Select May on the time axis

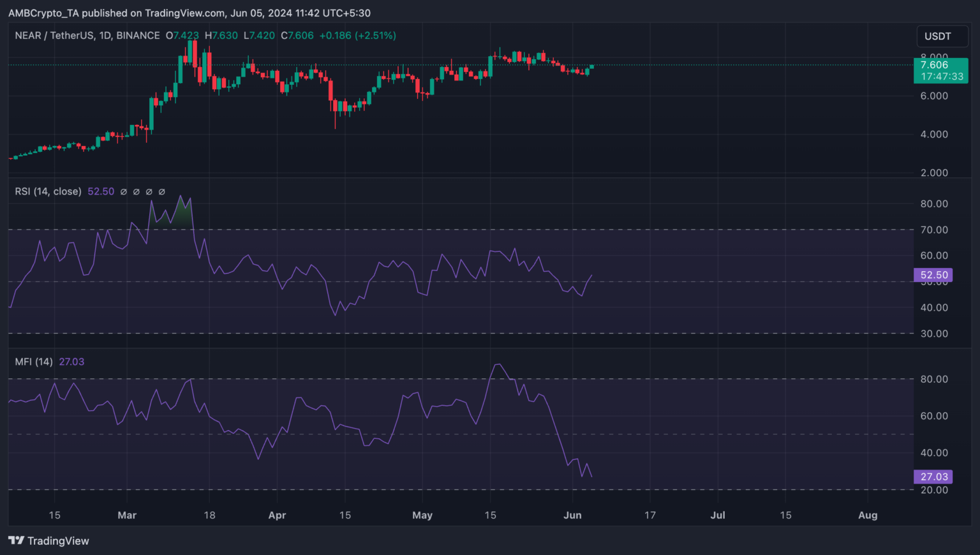point(422,515)
